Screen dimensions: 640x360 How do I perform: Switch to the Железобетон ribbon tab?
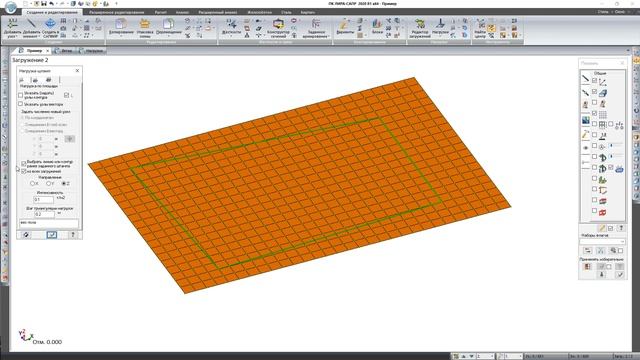point(259,12)
